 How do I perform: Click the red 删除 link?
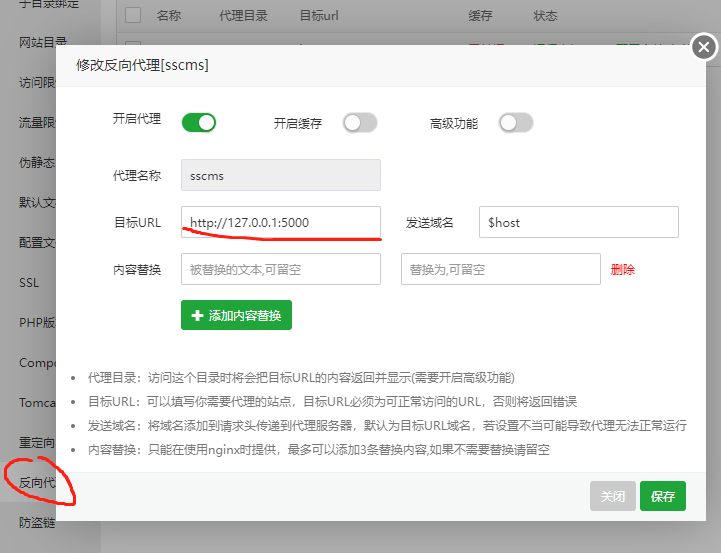[622, 269]
